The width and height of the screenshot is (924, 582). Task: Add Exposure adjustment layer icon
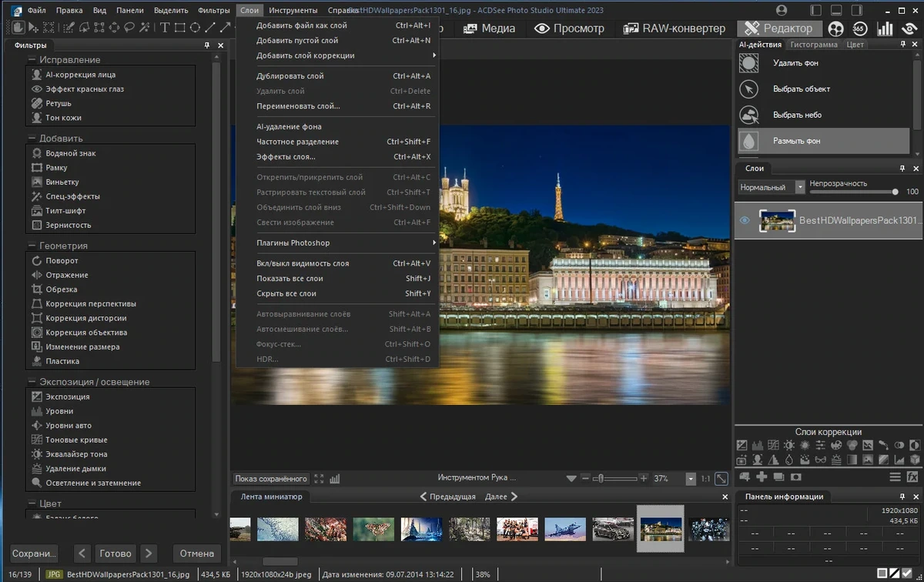coord(742,445)
